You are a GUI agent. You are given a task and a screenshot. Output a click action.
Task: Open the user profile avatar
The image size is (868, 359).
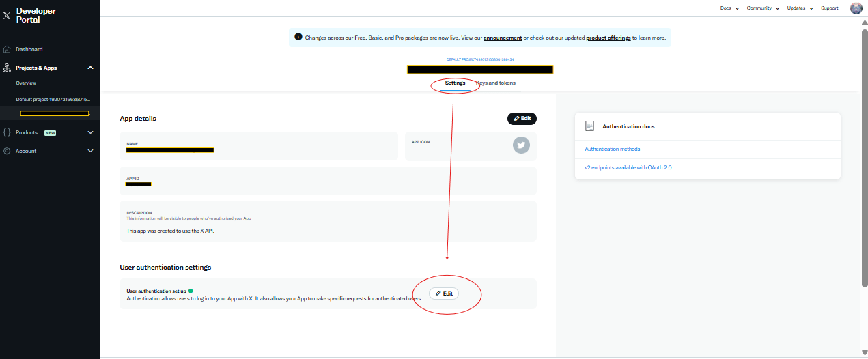coord(856,8)
